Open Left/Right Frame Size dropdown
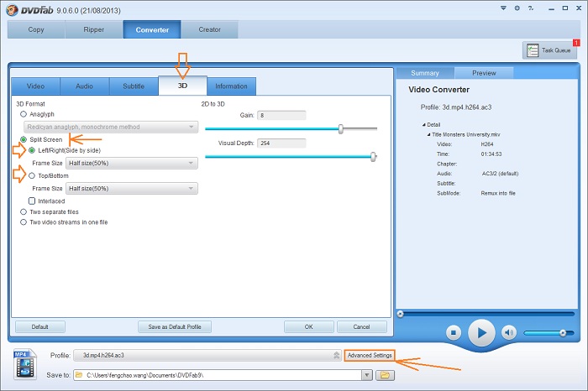Screen dimensions: 588x391 click(x=132, y=163)
